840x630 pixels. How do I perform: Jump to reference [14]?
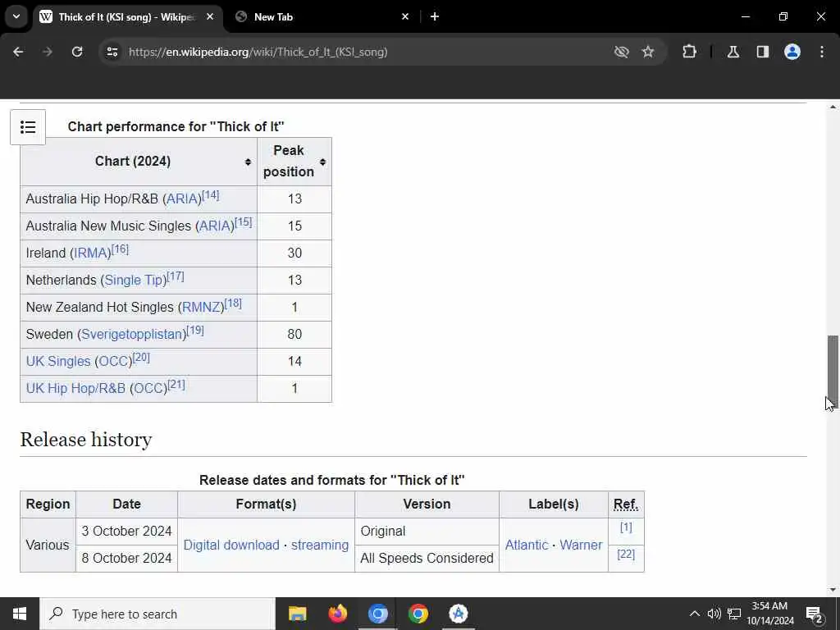coord(211,195)
